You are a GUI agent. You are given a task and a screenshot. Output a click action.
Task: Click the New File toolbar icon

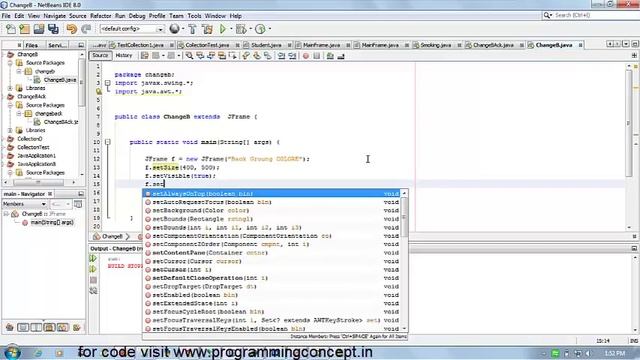11,29
